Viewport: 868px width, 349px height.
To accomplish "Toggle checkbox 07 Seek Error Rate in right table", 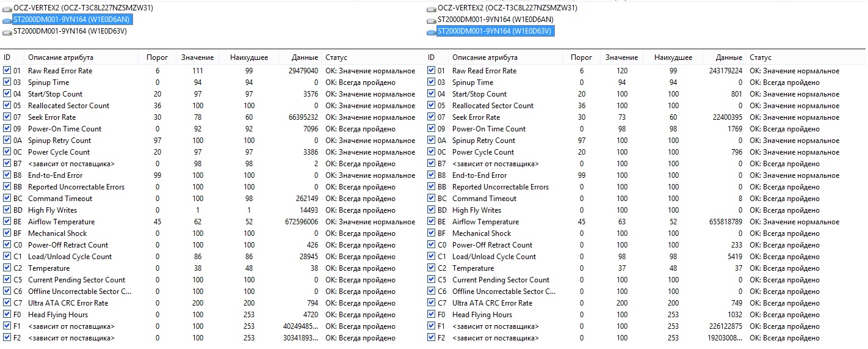I will tap(432, 117).
